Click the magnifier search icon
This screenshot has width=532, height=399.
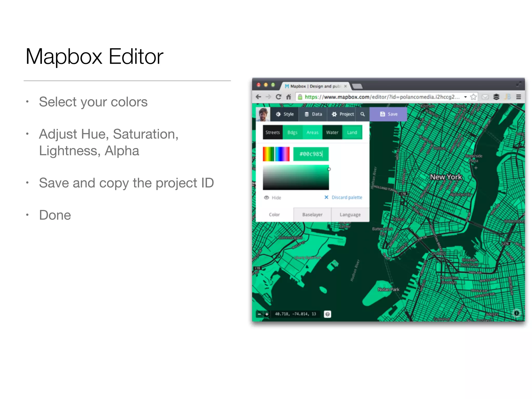pyautogui.click(x=362, y=114)
